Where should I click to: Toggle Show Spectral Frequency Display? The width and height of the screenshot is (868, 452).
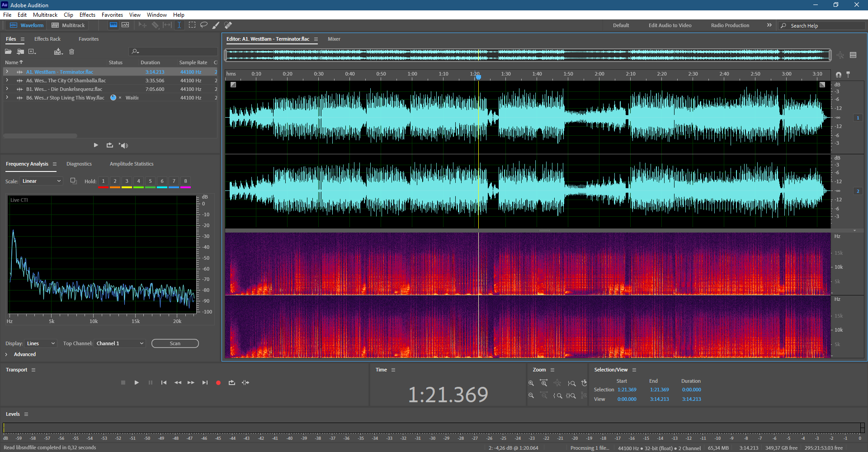113,25
